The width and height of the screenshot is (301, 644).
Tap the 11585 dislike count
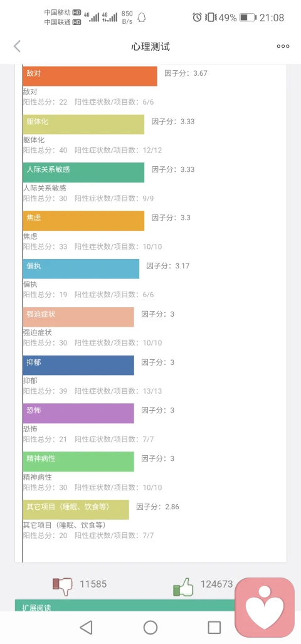93,584
